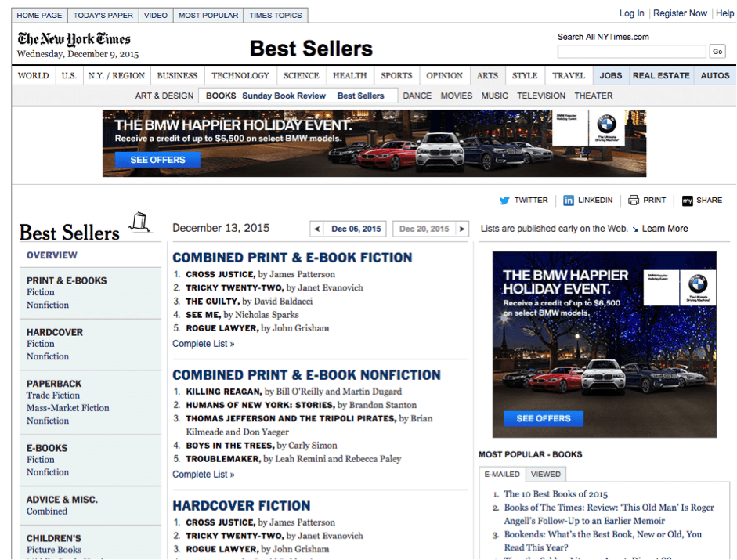The width and height of the screenshot is (737, 560).
Task: Select Arts section
Action: [487, 76]
